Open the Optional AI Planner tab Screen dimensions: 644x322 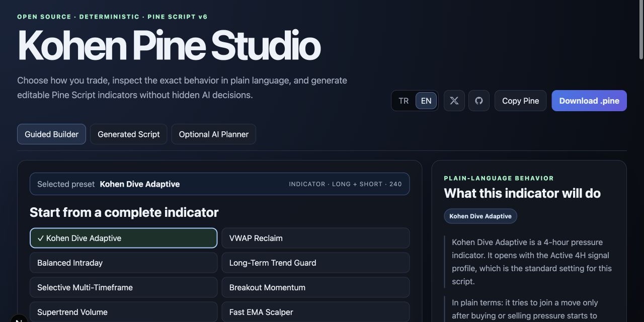coord(214,134)
